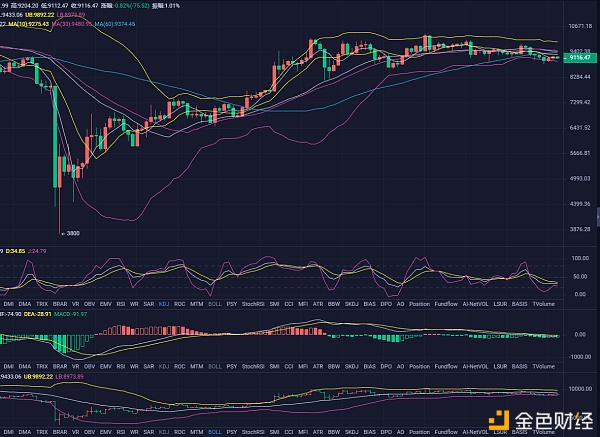Select the DPO tab under the MACD panel
600x437 pixels.
(x=386, y=366)
